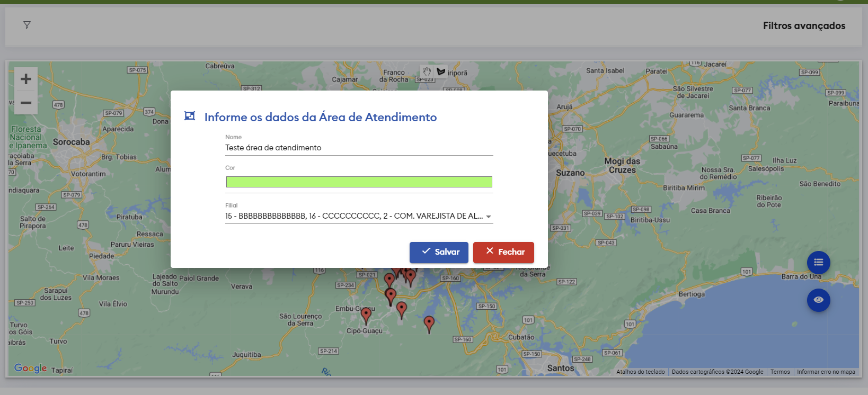
Task: Zoom in the map with plus
Action: click(26, 79)
